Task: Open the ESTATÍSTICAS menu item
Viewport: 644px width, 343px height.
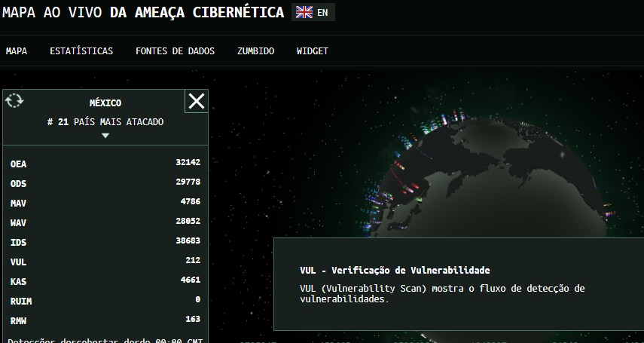Action: coord(81,51)
